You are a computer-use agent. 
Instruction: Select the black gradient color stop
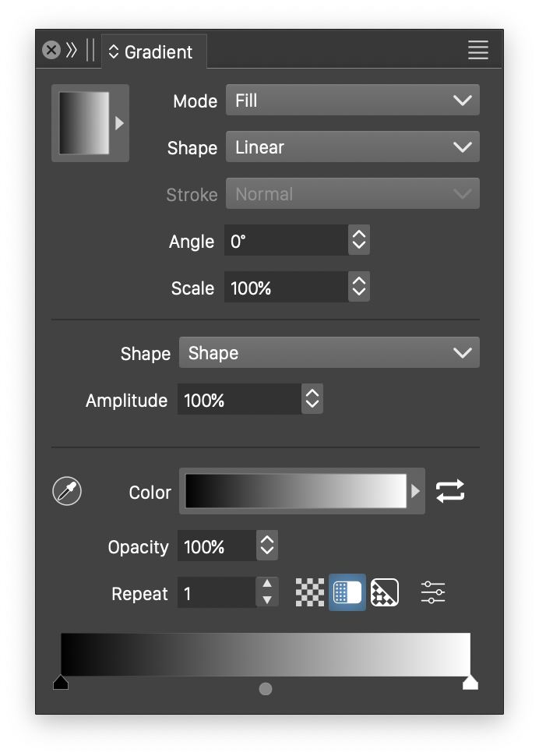[x=61, y=684]
